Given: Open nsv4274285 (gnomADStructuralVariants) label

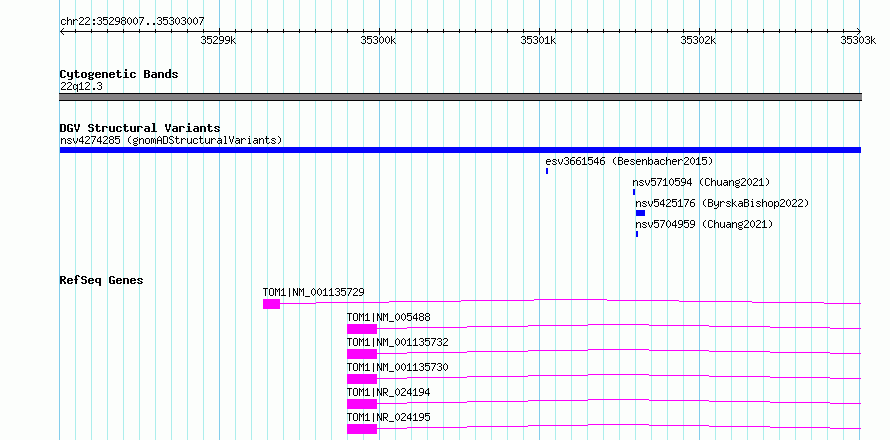Looking at the screenshot, I should [171, 140].
